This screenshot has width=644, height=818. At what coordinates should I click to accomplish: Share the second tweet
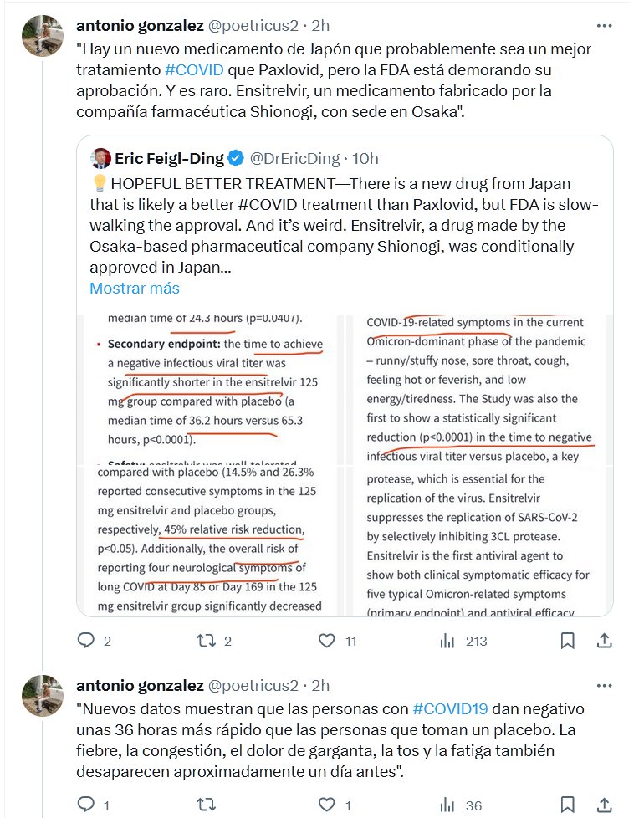point(604,805)
